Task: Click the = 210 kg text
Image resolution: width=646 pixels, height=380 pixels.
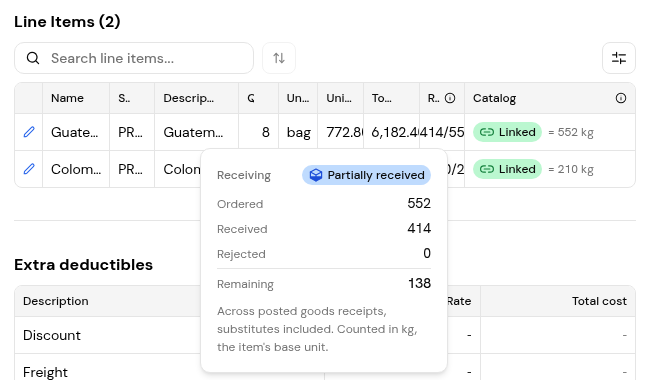Action: pos(571,169)
